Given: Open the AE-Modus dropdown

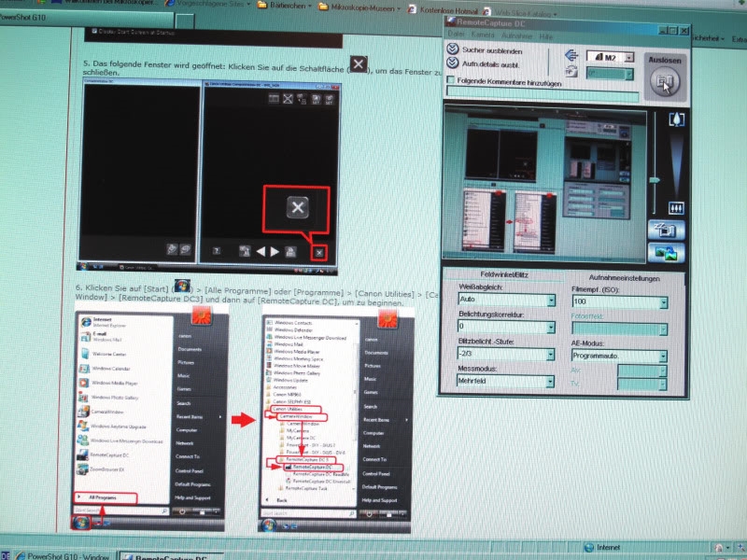Looking at the screenshot, I should [x=663, y=357].
